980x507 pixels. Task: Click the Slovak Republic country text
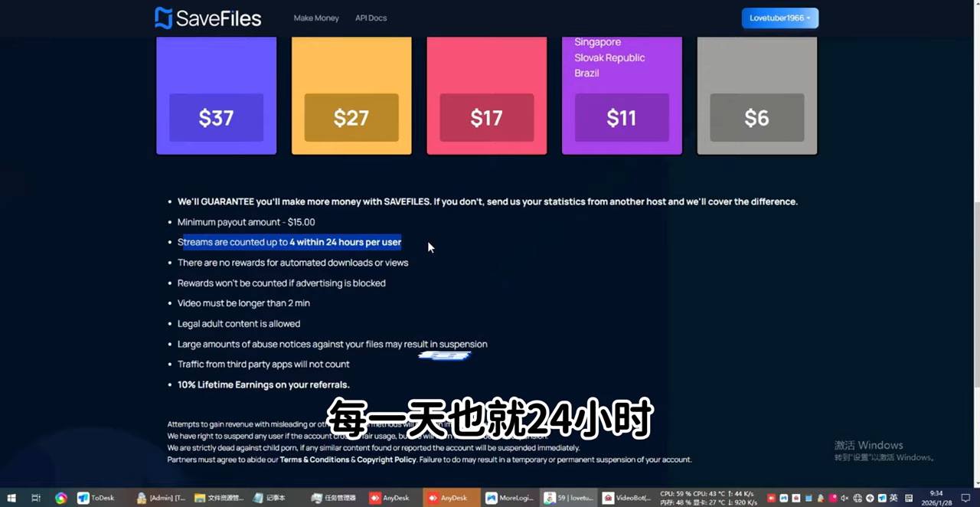coord(609,57)
